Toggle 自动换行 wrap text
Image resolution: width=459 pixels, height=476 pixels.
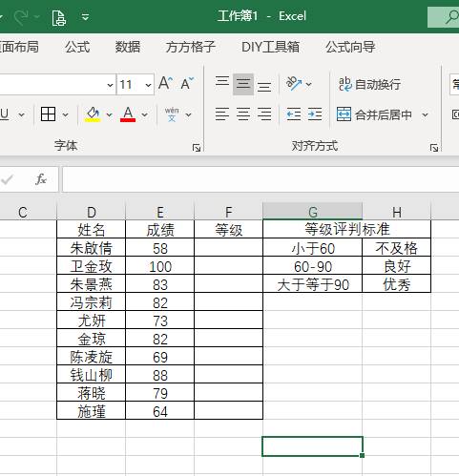(369, 84)
